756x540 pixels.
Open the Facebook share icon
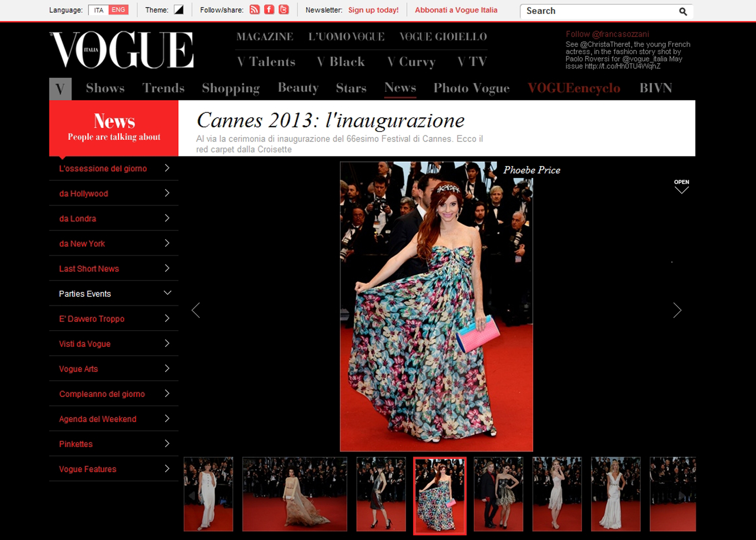[x=269, y=10]
